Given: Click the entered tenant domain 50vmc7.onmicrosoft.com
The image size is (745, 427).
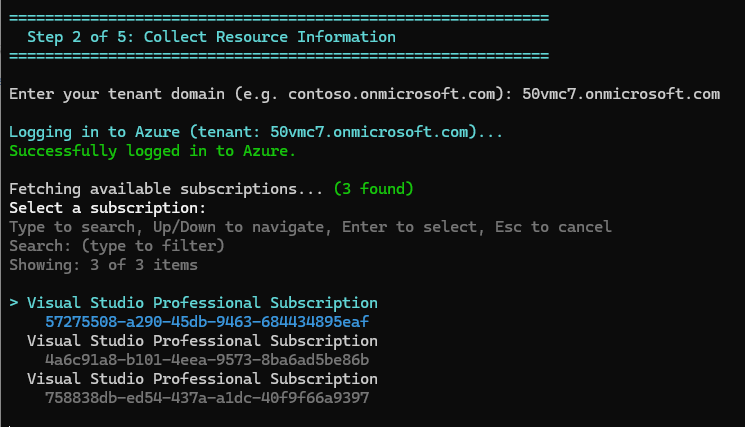Looking at the screenshot, I should tap(621, 94).
